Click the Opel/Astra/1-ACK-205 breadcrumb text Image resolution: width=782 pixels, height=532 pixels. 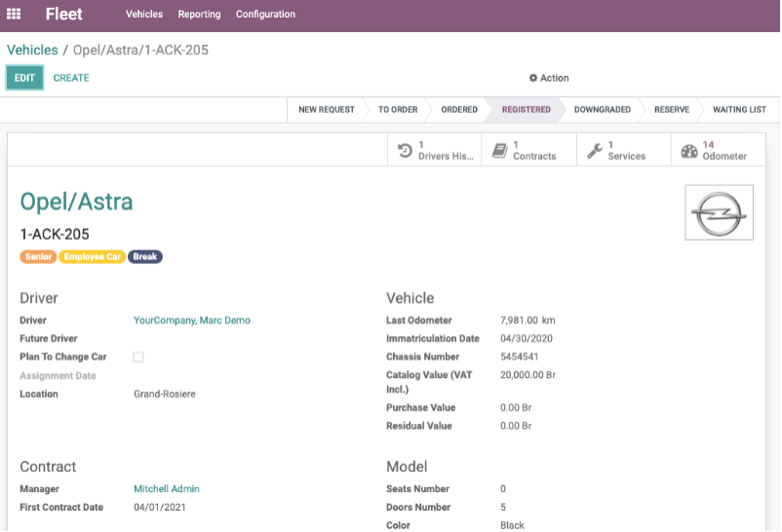tap(140, 50)
